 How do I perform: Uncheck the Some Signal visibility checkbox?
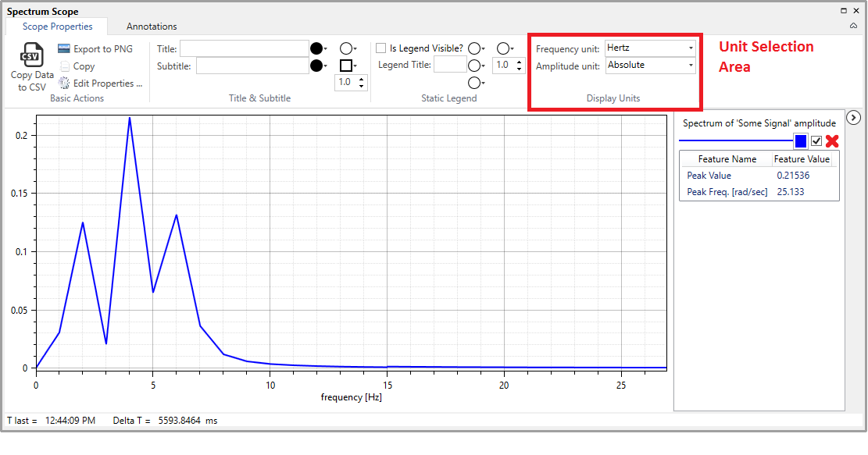816,141
